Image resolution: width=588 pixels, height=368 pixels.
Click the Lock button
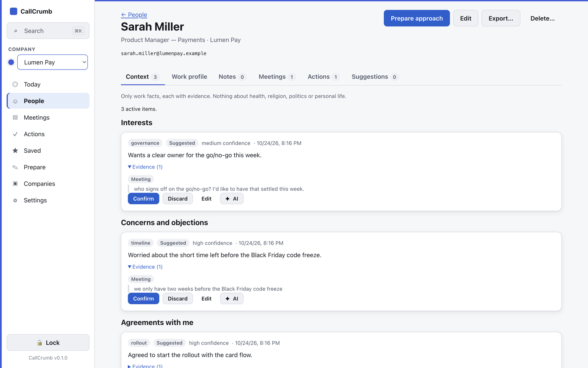48,343
